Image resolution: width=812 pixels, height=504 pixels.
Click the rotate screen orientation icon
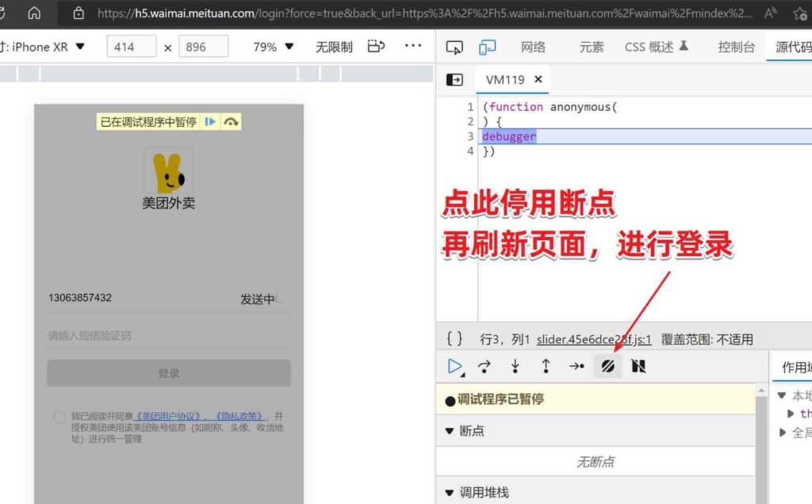click(x=376, y=47)
